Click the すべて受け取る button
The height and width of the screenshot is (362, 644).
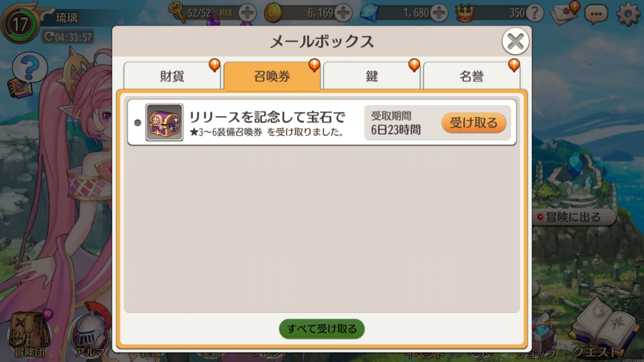[322, 329]
